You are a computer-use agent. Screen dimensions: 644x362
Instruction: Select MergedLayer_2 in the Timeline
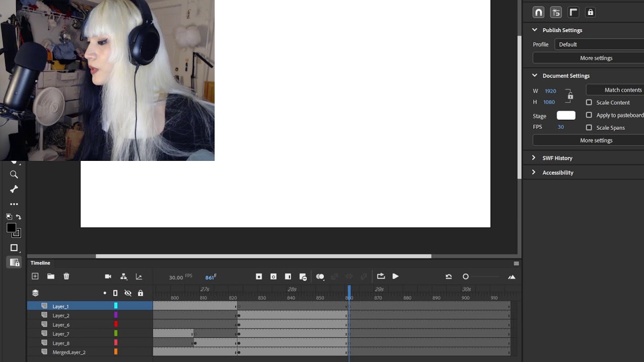click(x=69, y=352)
